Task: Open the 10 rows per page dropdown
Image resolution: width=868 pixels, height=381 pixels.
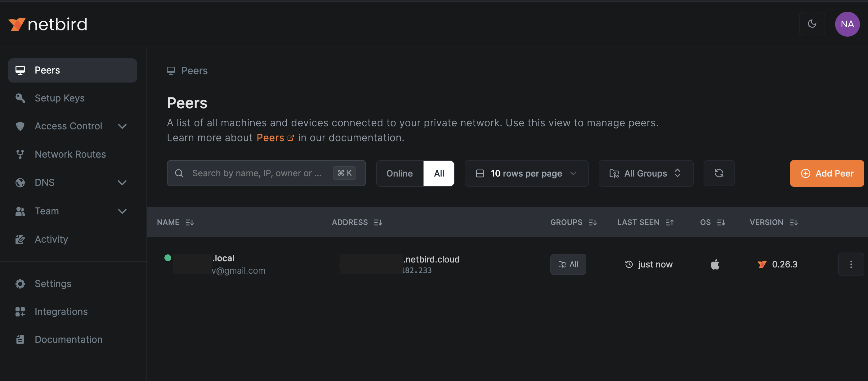Action: pos(526,173)
